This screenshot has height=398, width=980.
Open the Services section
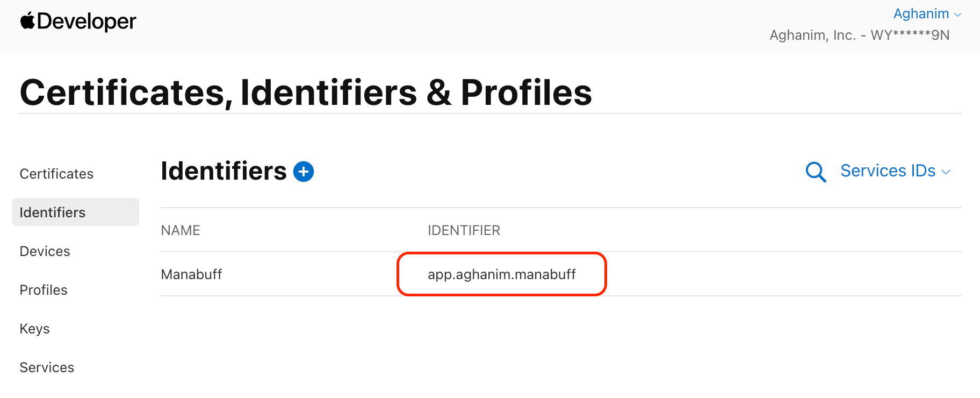pyautogui.click(x=47, y=367)
